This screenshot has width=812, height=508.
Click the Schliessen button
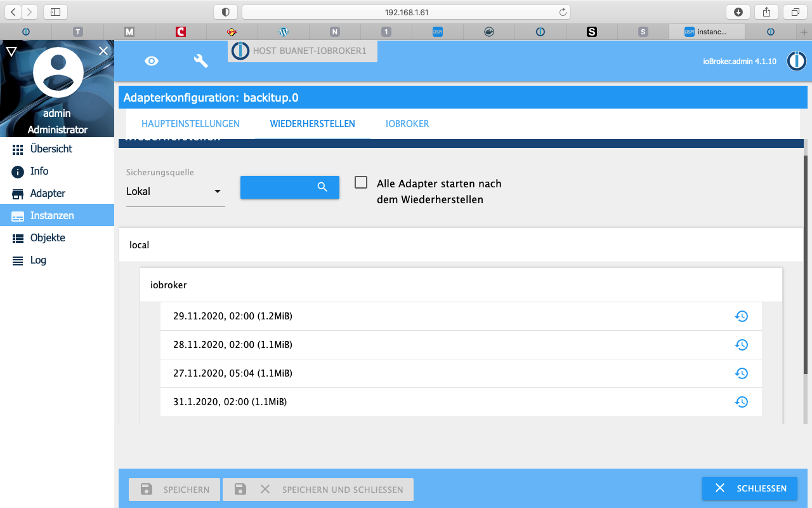pyautogui.click(x=750, y=488)
